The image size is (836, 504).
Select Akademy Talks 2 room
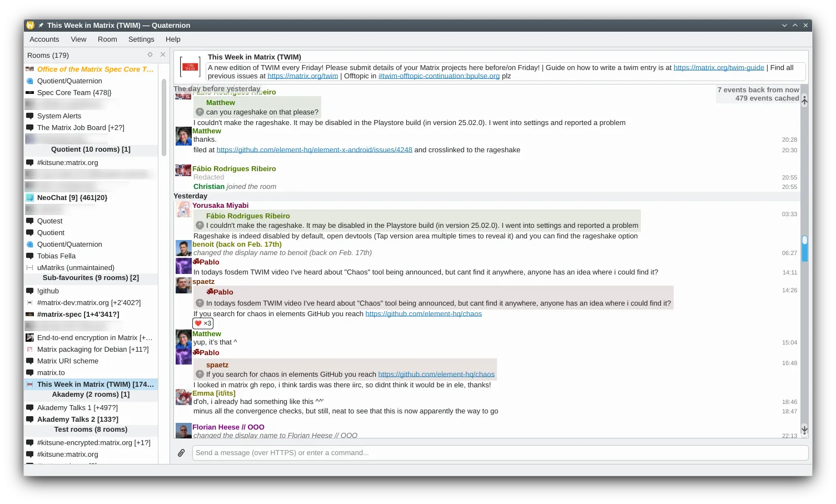[91, 420]
